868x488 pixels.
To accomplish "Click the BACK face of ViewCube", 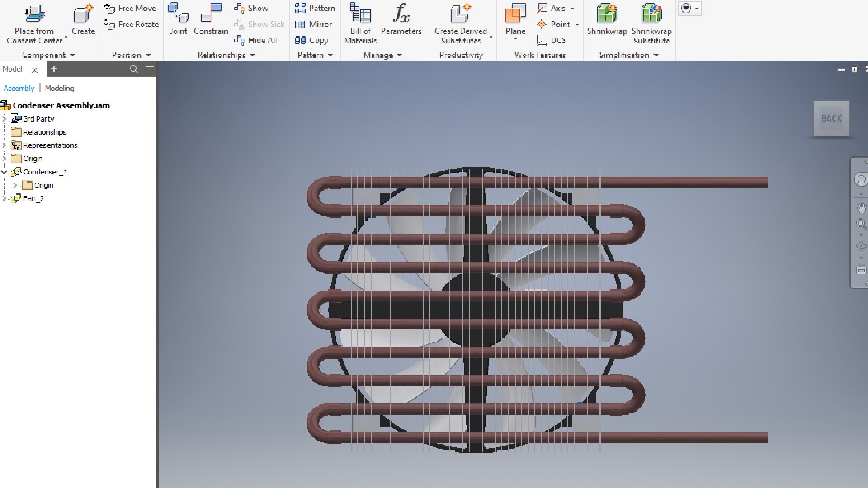I will tap(831, 118).
